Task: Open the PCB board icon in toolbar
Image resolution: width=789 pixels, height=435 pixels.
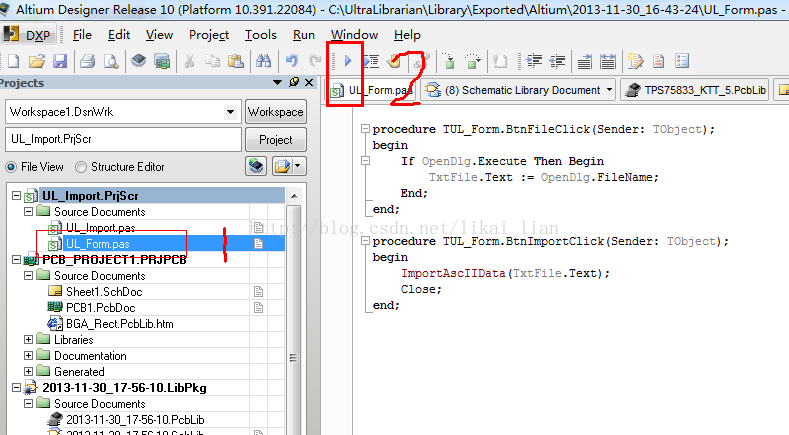Action: (162, 61)
